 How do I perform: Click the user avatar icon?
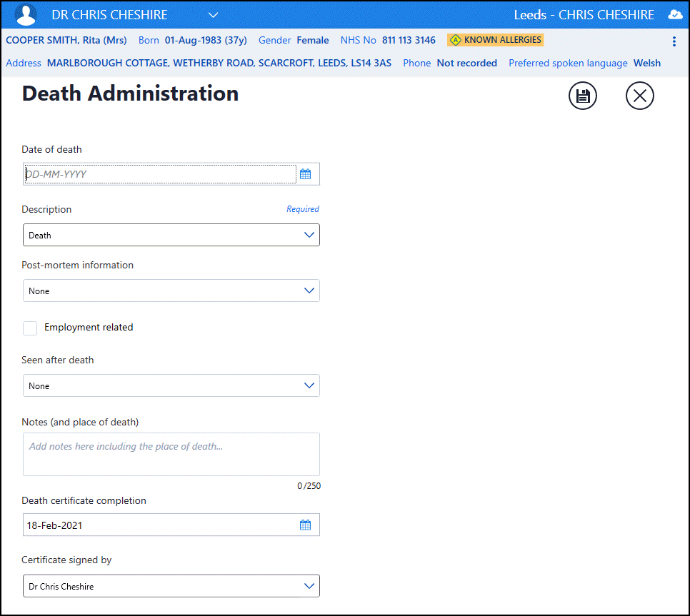coord(26,15)
